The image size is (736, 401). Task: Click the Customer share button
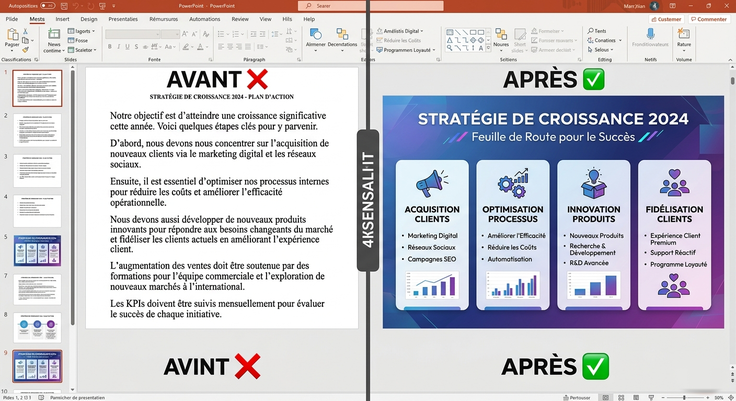[x=667, y=19]
